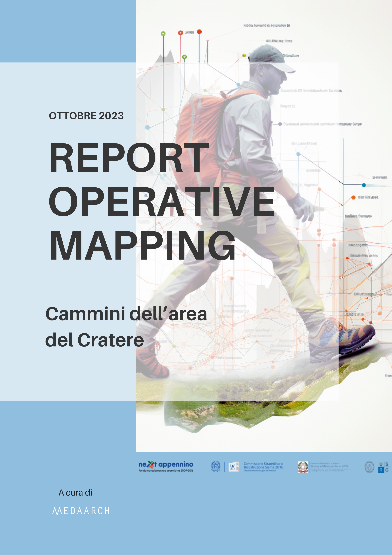392x555 pixels.
Task: Click 'Commissario Straordinario Ricostruzione Sisma 2016' text
Action: click(263, 465)
